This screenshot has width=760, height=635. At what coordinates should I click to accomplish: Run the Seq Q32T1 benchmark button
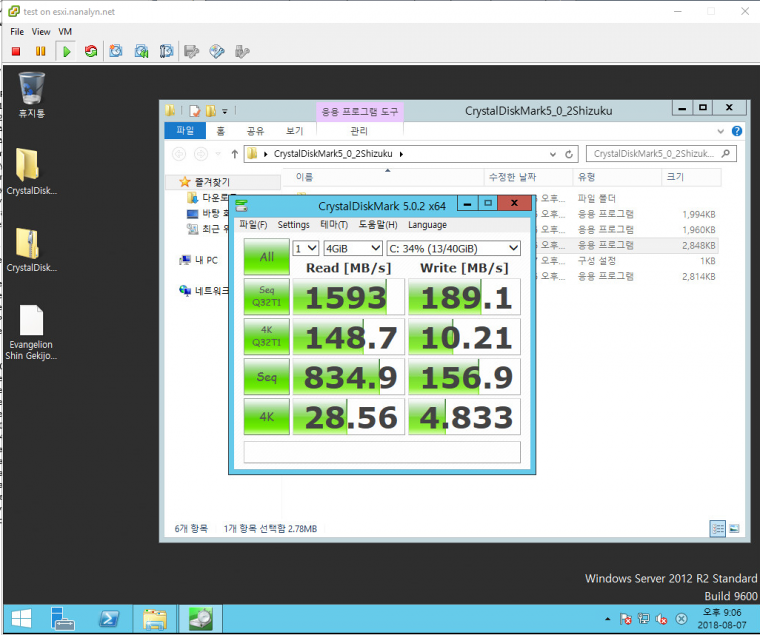[x=267, y=297]
